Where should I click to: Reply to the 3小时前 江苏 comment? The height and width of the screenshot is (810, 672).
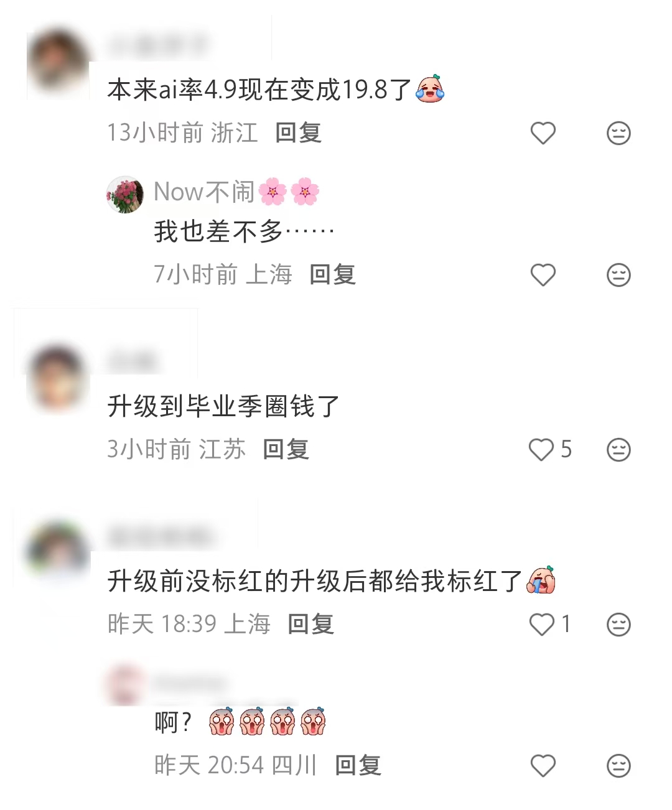(x=286, y=450)
